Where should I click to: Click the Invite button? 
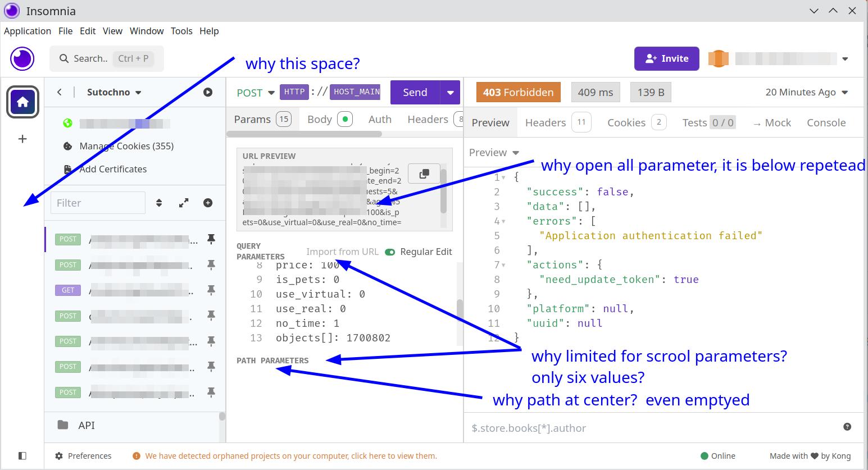(667, 58)
